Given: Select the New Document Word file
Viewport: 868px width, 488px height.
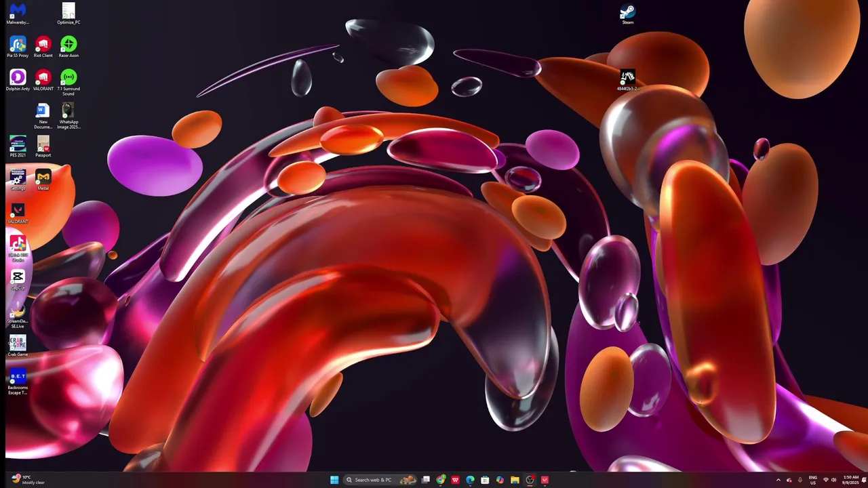Looking at the screenshot, I should click(x=43, y=115).
